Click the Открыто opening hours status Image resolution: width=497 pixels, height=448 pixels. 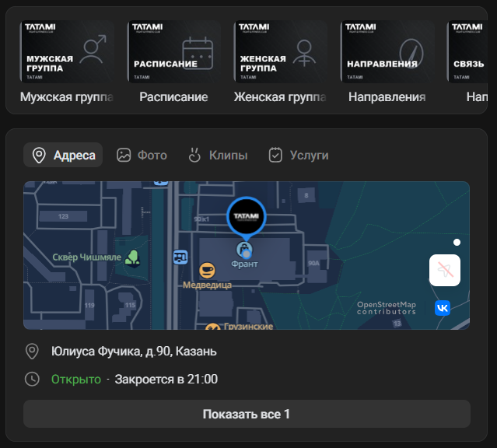(x=76, y=380)
